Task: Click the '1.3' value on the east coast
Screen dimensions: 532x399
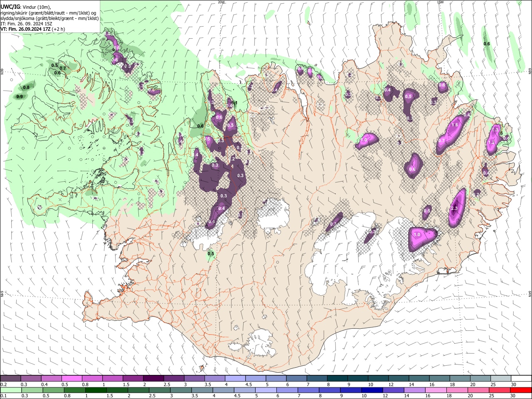Action: point(495,130)
